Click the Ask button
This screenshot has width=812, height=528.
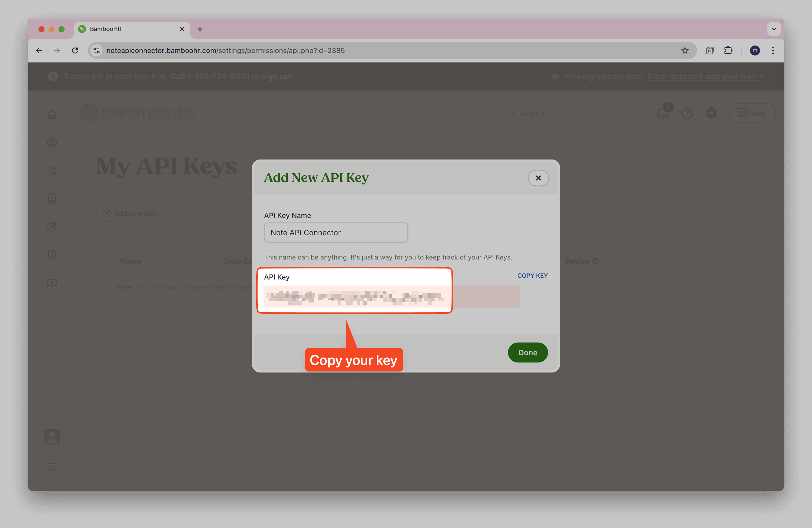pos(752,113)
